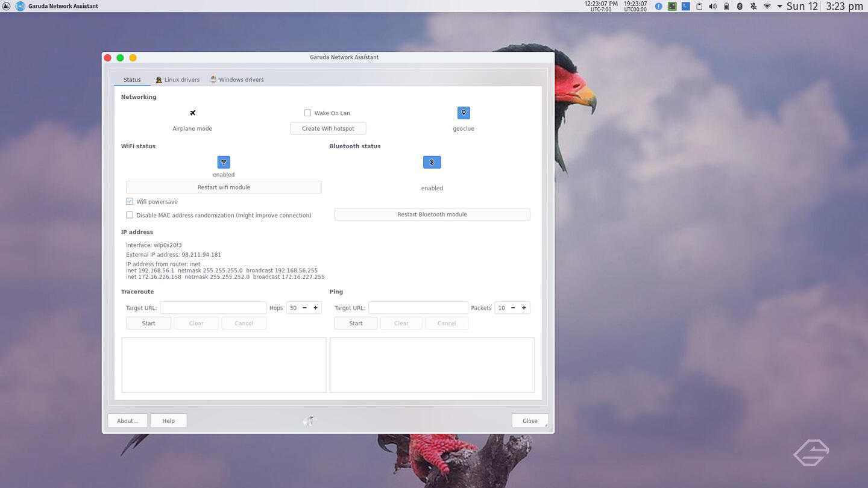Viewport: 868px width, 488px height.
Task: Click the Ping output text area
Action: [432, 365]
